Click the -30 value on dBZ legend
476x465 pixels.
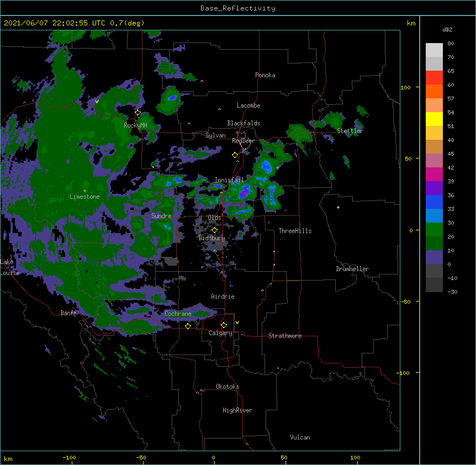click(452, 292)
